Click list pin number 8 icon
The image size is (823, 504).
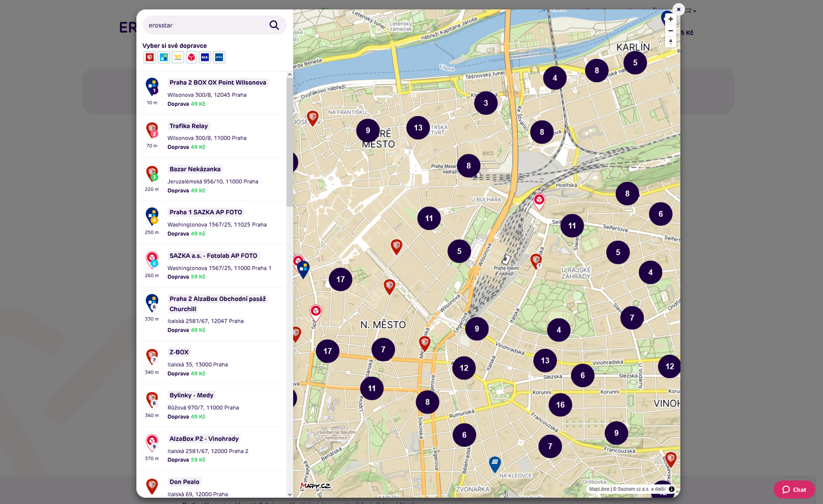point(152,400)
